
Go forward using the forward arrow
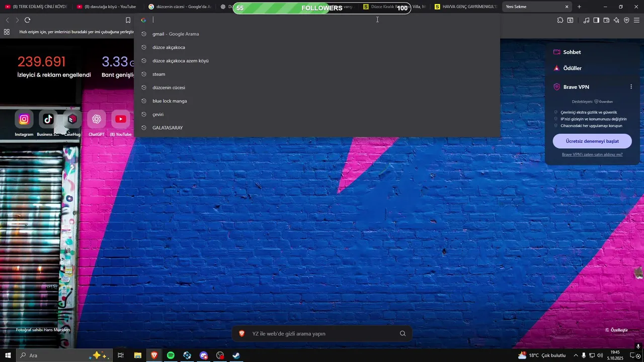tap(17, 20)
